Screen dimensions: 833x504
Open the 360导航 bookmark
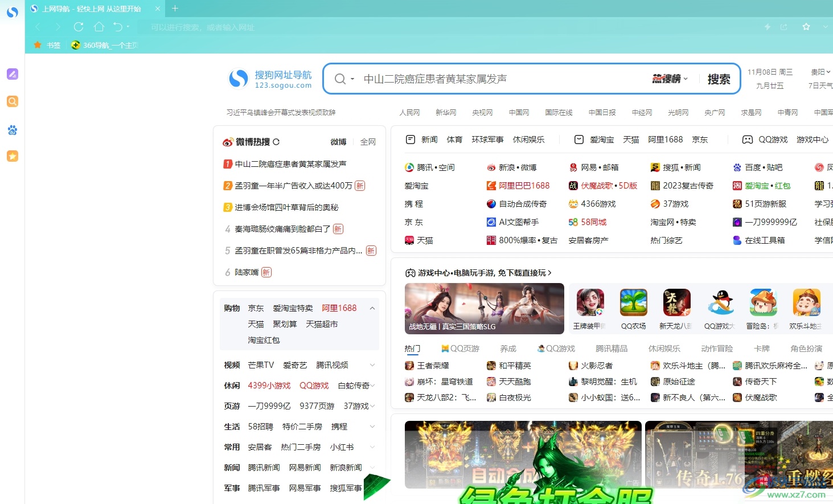[105, 45]
